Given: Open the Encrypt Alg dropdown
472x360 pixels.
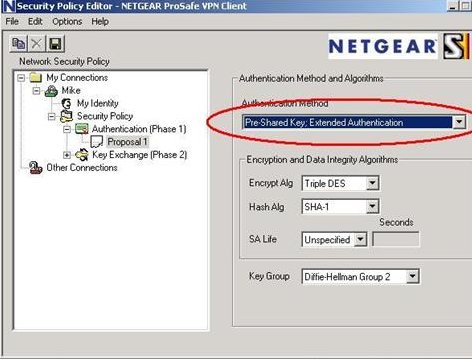Looking at the screenshot, I should click(x=372, y=183).
